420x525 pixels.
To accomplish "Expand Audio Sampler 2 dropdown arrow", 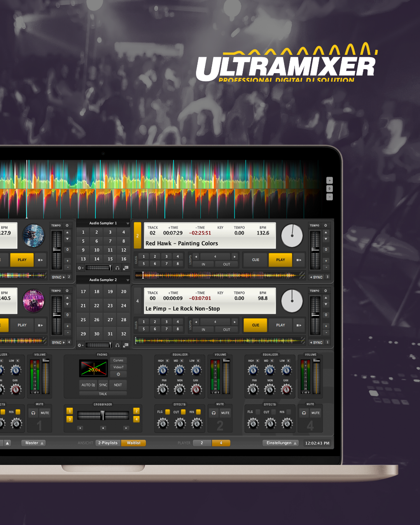I will click(x=128, y=280).
